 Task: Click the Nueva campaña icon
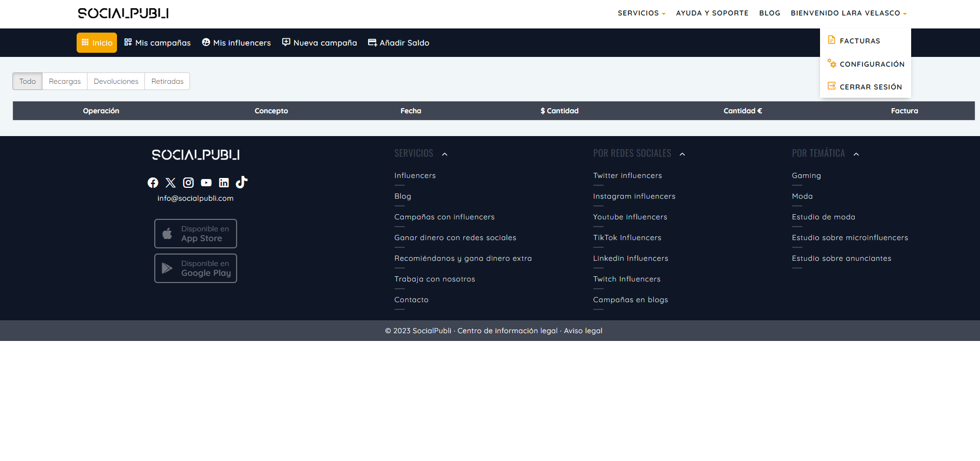(x=286, y=42)
